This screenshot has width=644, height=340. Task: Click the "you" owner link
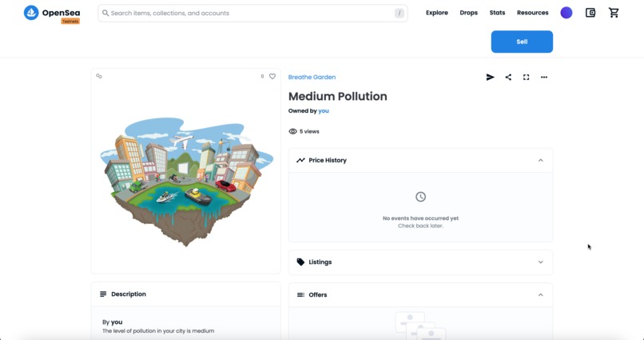[x=324, y=111]
